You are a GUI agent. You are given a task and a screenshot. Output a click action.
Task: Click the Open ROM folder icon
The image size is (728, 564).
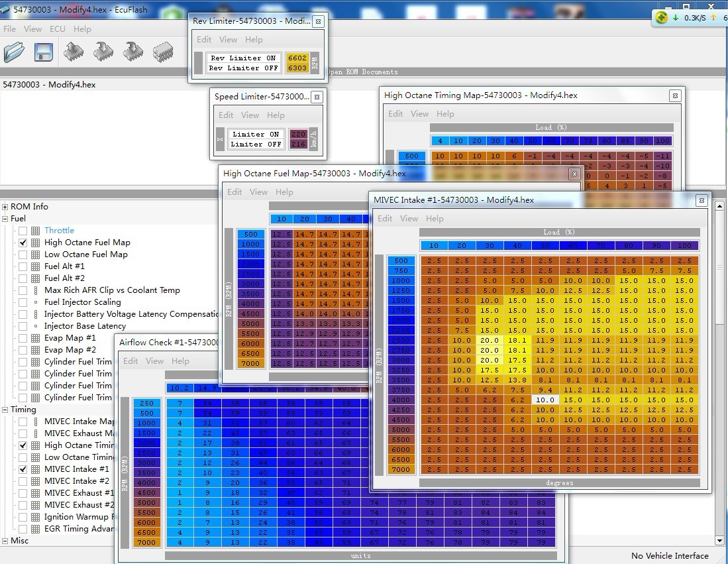[14, 52]
